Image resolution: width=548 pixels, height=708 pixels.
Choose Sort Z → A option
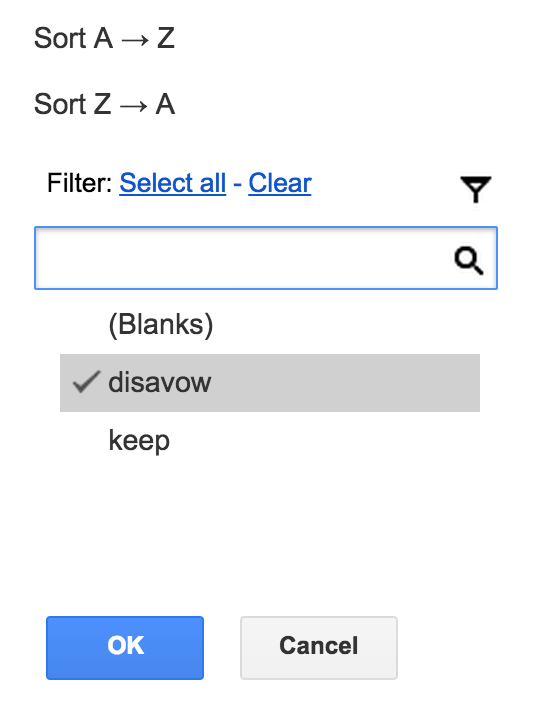[x=104, y=104]
